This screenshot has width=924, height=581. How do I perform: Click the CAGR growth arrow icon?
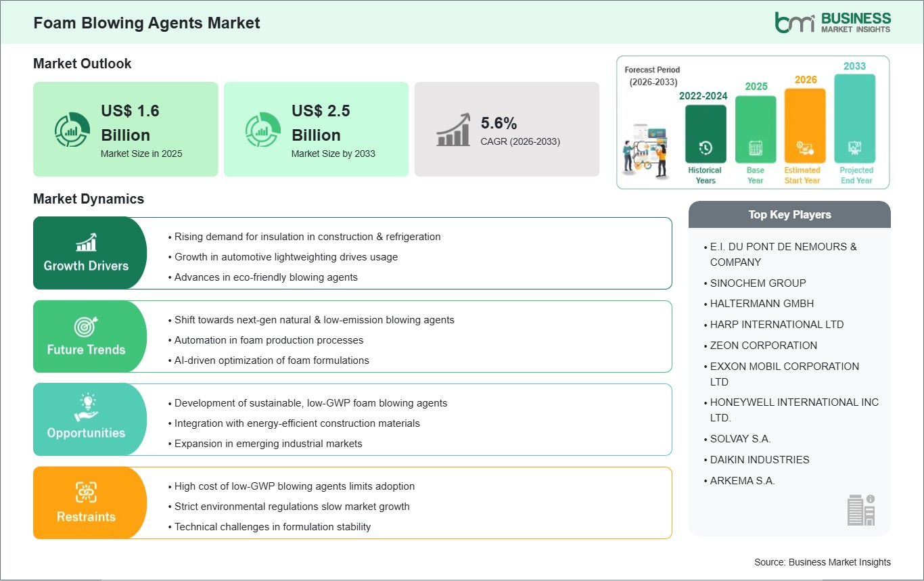click(455, 129)
